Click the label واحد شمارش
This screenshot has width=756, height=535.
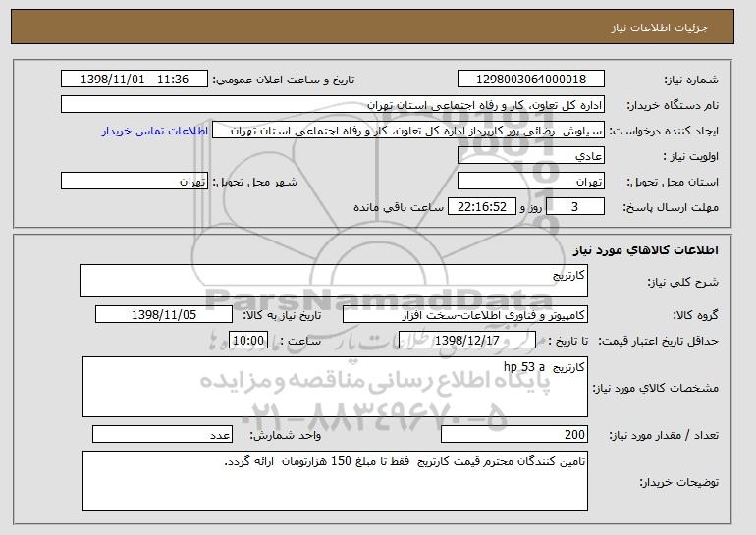pos(286,435)
